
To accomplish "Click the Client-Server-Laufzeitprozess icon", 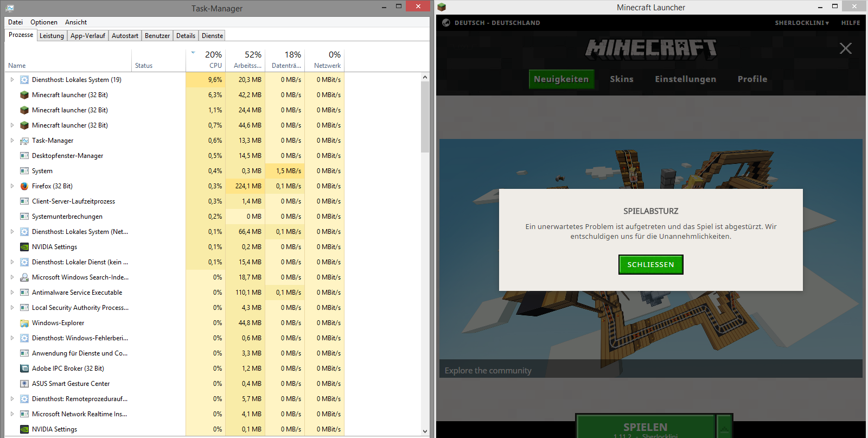I will tap(24, 201).
